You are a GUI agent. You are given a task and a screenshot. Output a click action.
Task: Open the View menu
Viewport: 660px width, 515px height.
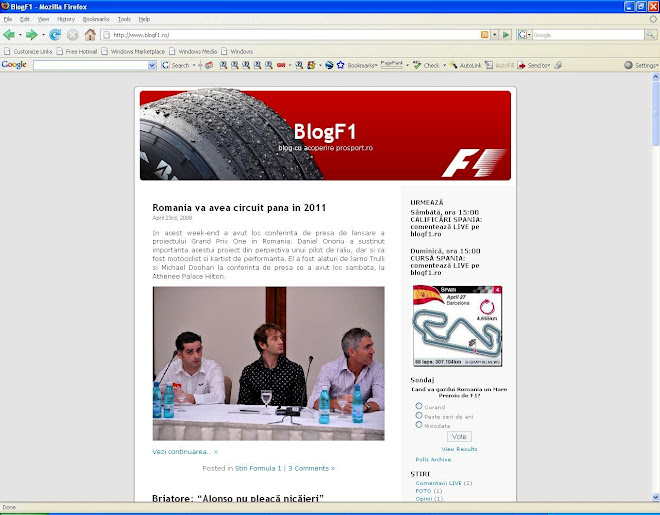point(43,19)
